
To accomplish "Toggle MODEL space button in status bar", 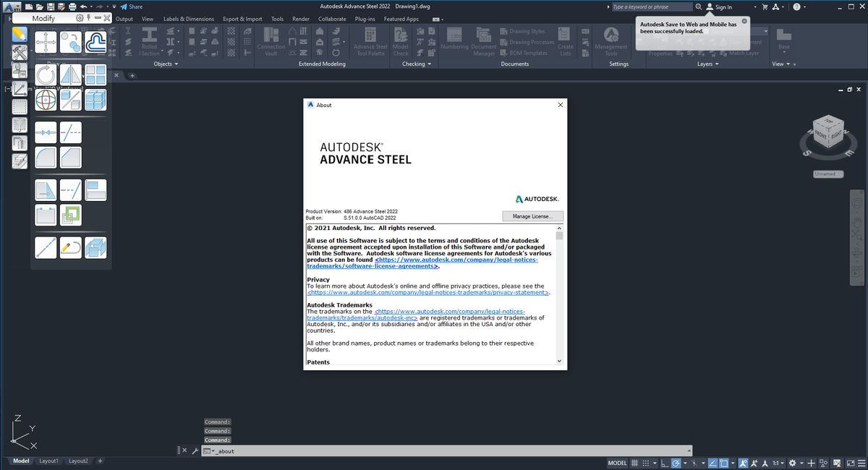I will 617,463.
